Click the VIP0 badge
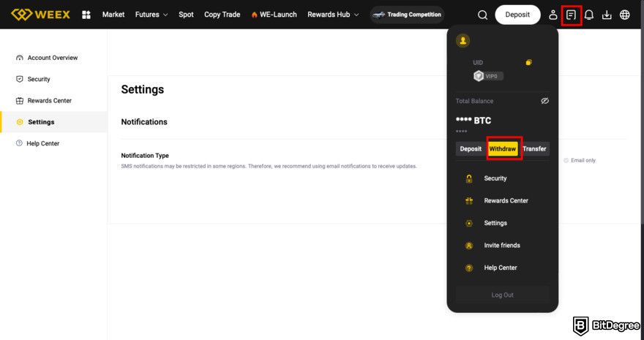This screenshot has height=340, width=644. click(488, 76)
